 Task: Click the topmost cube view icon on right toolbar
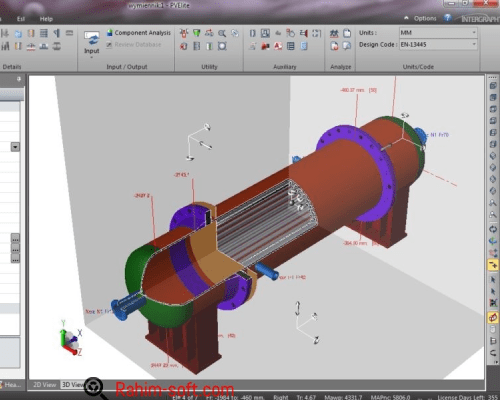(493, 86)
